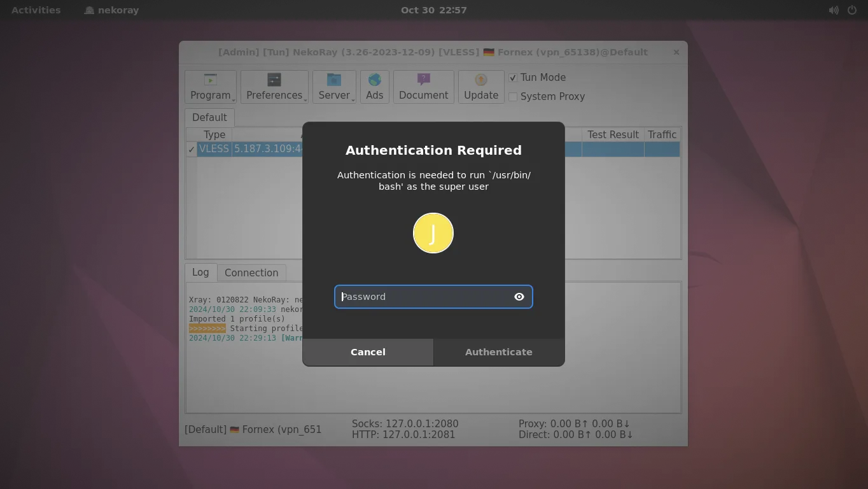Expand the Program dropdown arrow
This screenshot has height=489, width=868.
click(x=234, y=100)
